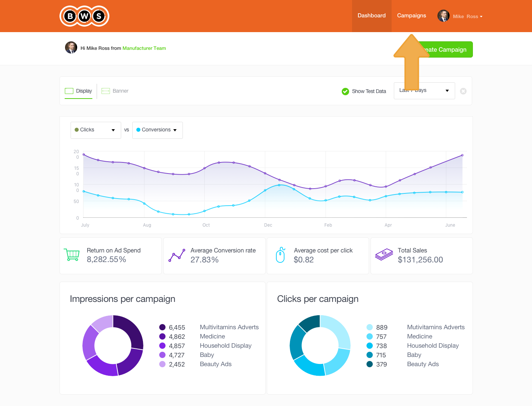Viewport: 532px width, 406px height.
Task: Click the Total Sales money icon
Action: pos(384,255)
